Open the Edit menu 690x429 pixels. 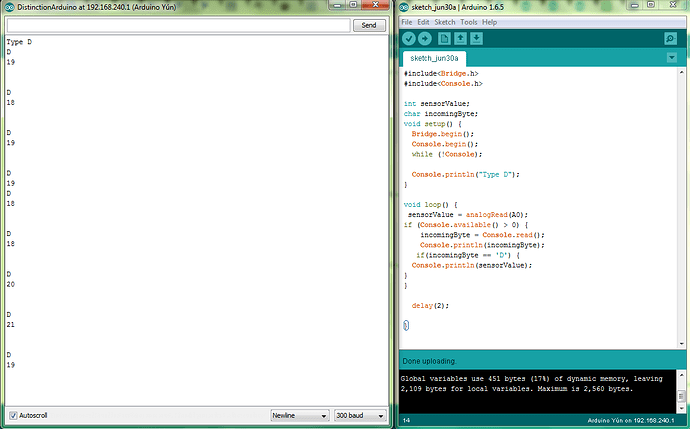423,22
